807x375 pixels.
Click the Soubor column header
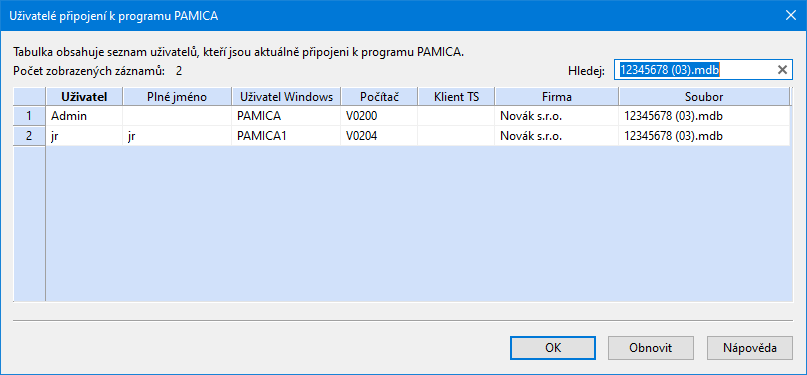point(704,96)
